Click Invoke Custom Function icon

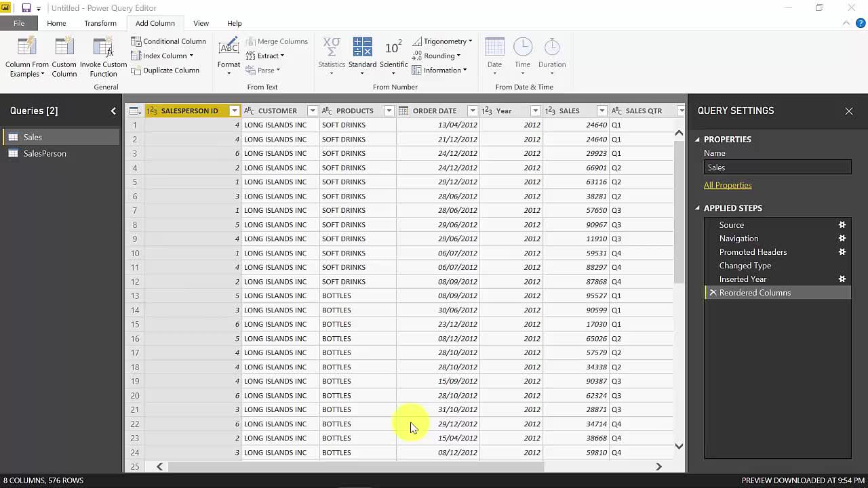click(103, 47)
